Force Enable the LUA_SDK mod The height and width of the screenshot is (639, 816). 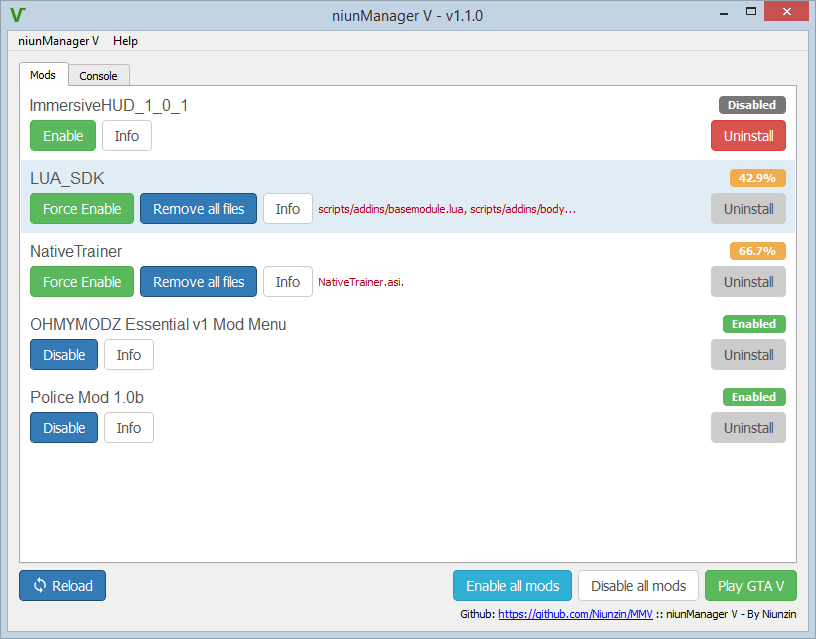(82, 209)
